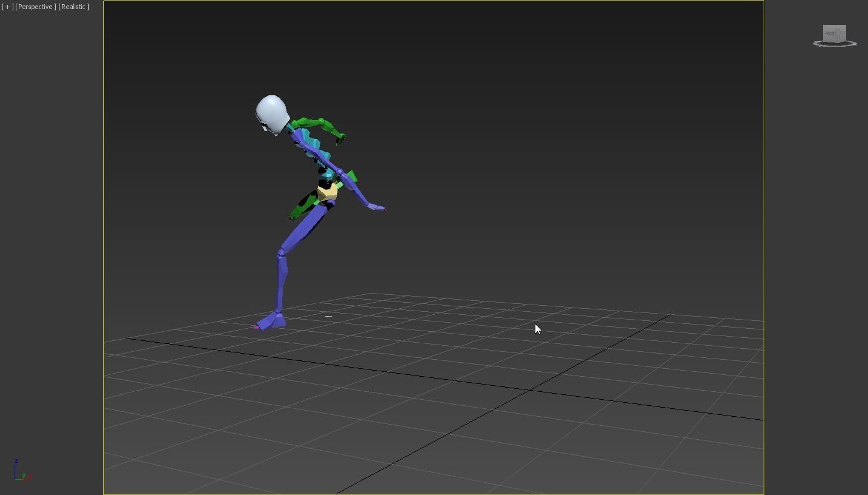868x495 pixels.
Task: Select the biped's green hand near chest
Action: [340, 139]
